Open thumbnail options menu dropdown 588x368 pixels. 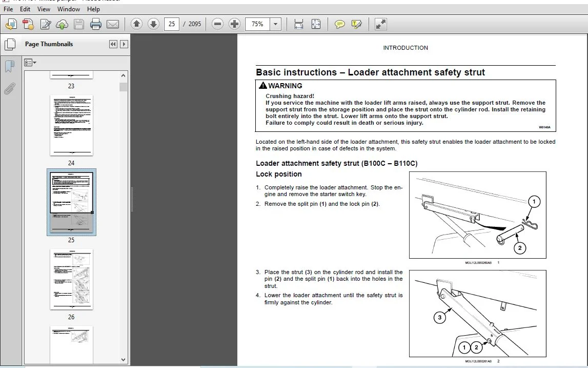30,63
